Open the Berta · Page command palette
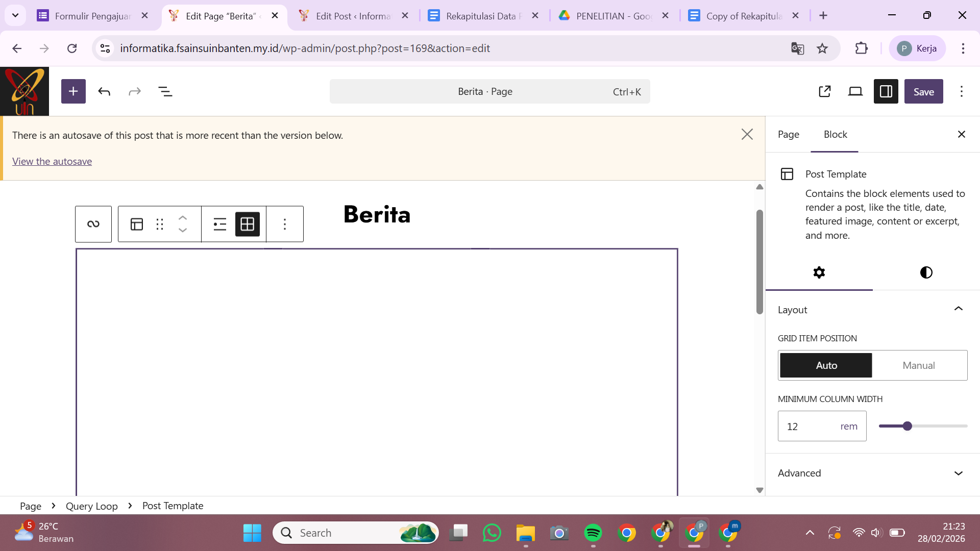980x551 pixels. tap(490, 91)
